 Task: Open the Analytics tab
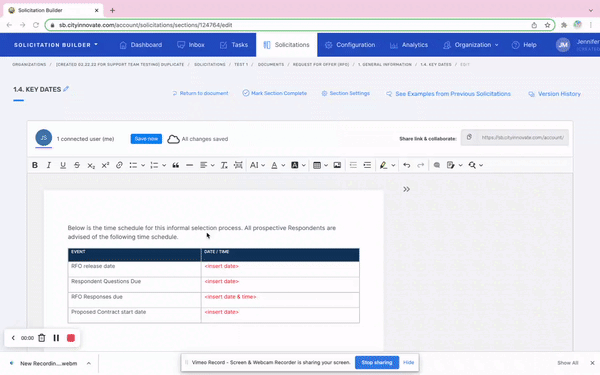click(409, 45)
